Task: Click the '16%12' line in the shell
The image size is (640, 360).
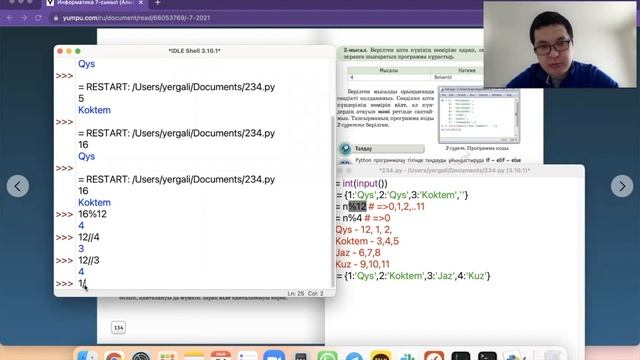Action: tap(93, 214)
